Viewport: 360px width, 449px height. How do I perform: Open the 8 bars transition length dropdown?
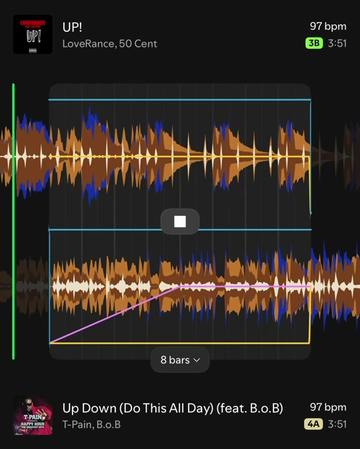180,360
